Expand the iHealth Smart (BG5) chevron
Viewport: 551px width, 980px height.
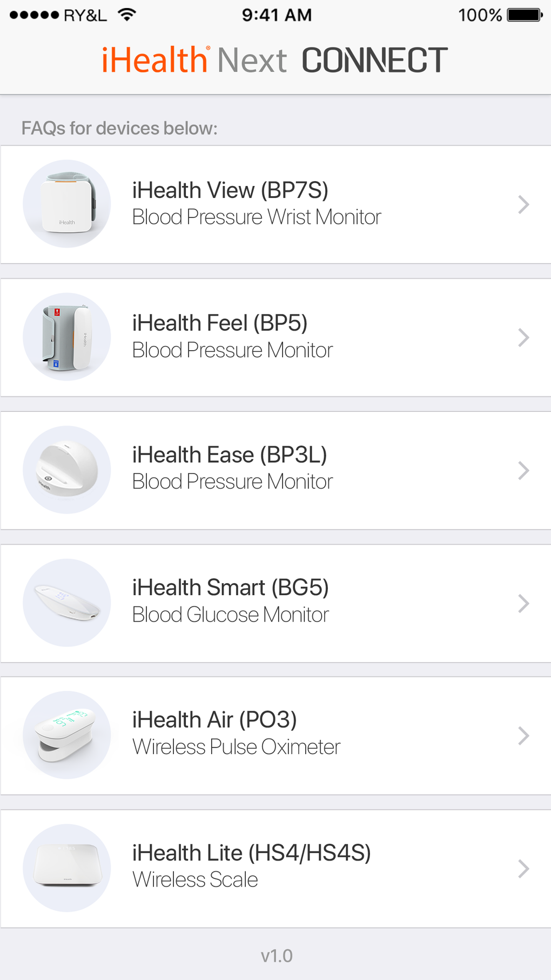(x=523, y=603)
